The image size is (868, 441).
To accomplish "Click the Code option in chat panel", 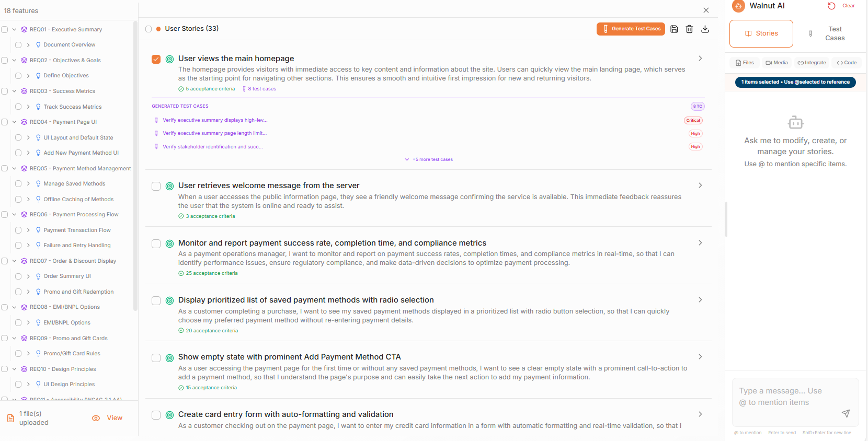I will point(847,63).
